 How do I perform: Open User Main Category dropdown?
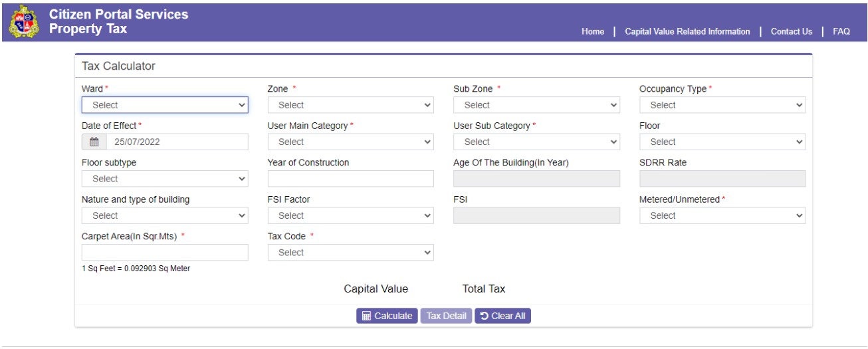tap(350, 142)
